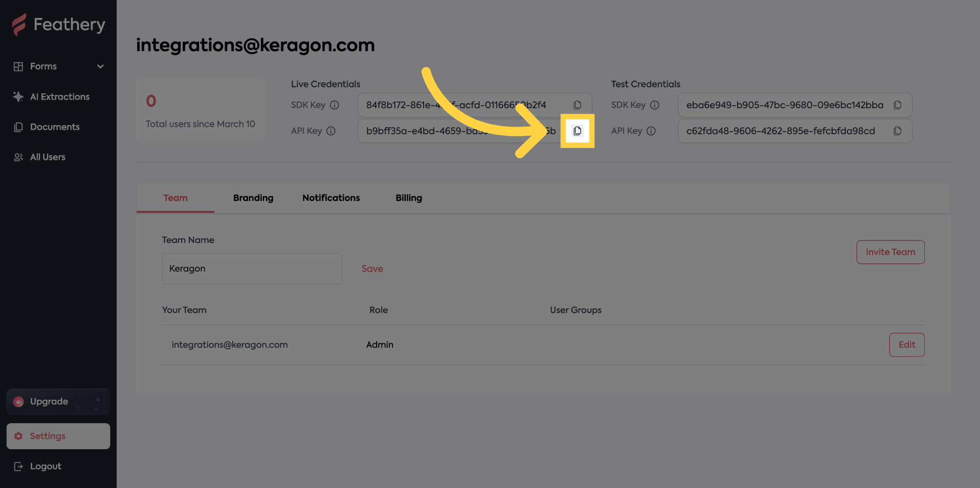Copy the Live Credentials SDK Key

click(x=577, y=105)
